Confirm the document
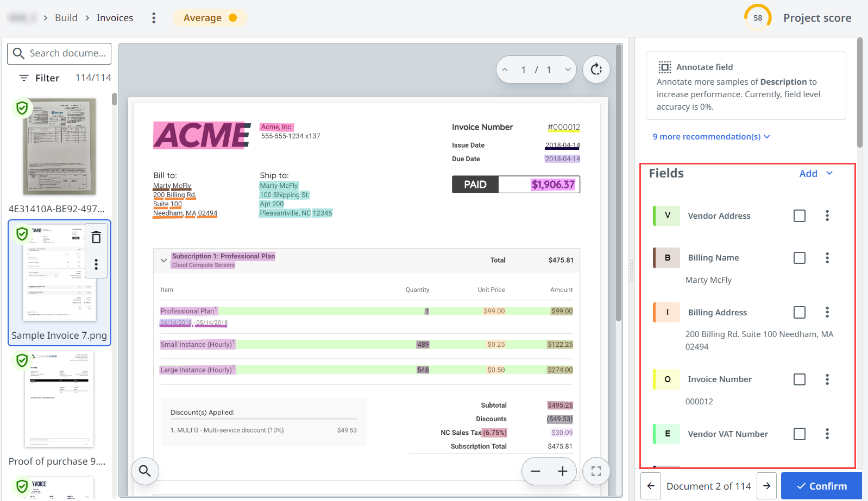868x501 pixels. (x=821, y=486)
